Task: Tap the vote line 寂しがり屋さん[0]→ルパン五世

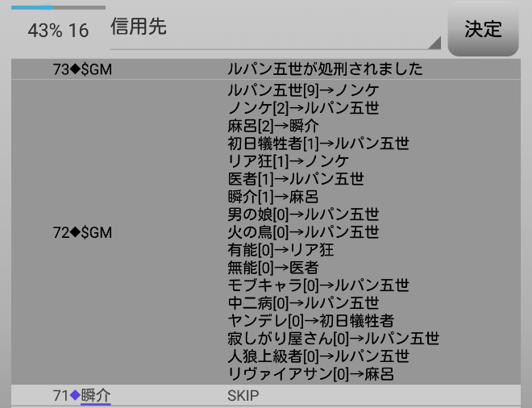Action: click(x=333, y=339)
